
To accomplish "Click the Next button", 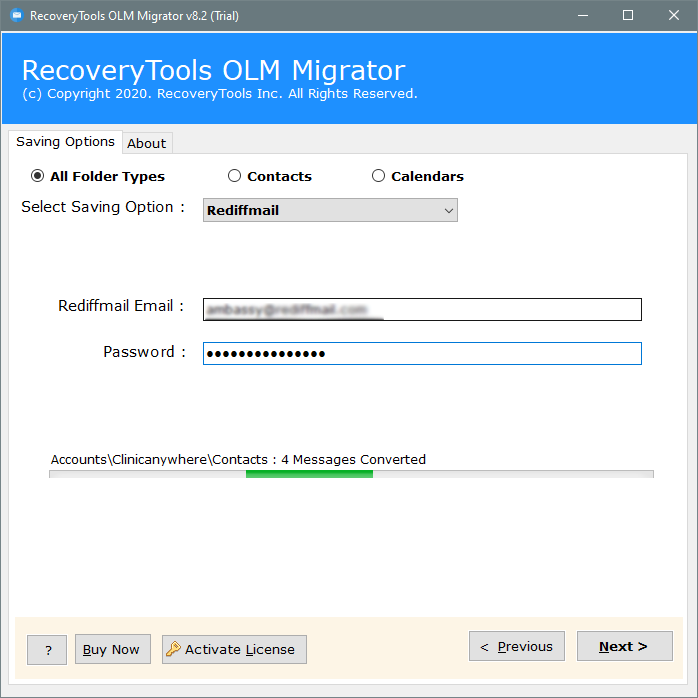I will coord(625,646).
